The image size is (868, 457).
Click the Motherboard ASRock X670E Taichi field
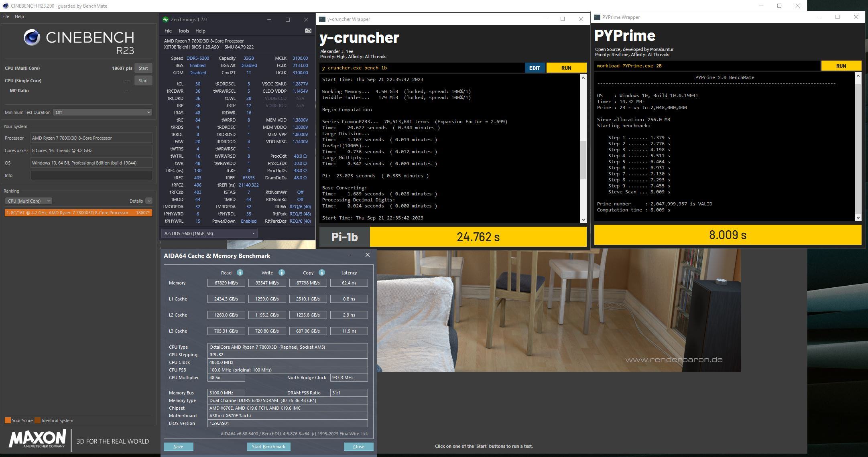287,416
